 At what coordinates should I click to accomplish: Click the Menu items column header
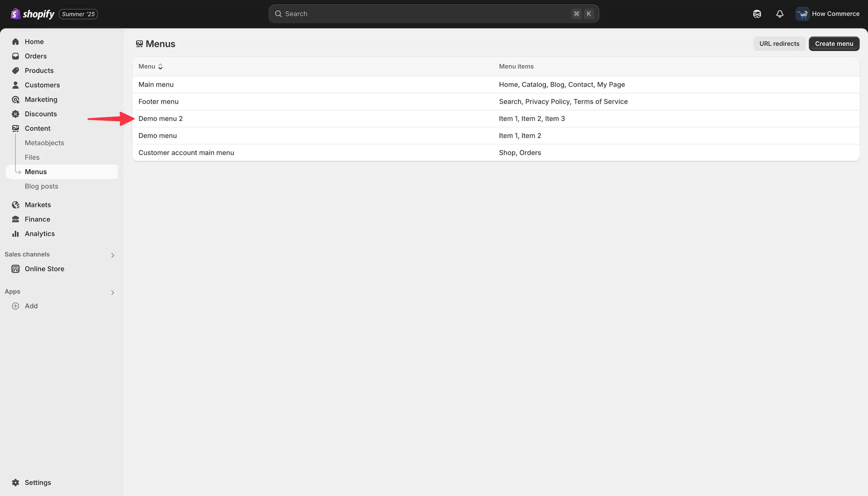(x=516, y=67)
